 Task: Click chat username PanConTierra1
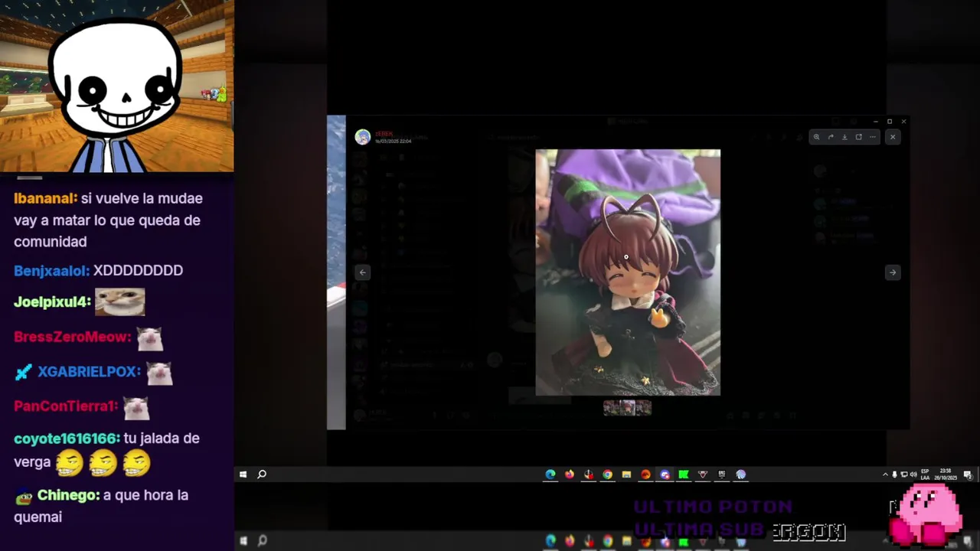coord(67,406)
